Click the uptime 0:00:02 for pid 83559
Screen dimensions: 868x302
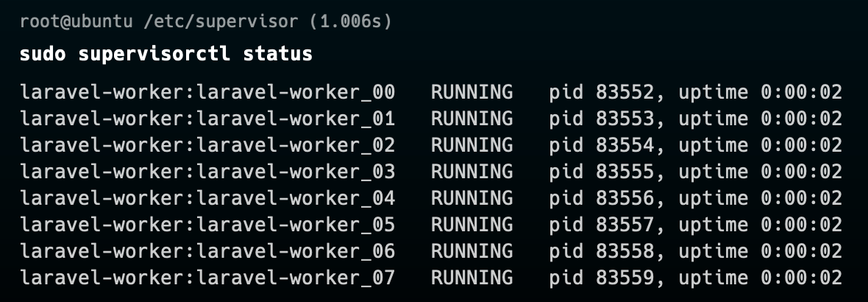click(x=761, y=278)
